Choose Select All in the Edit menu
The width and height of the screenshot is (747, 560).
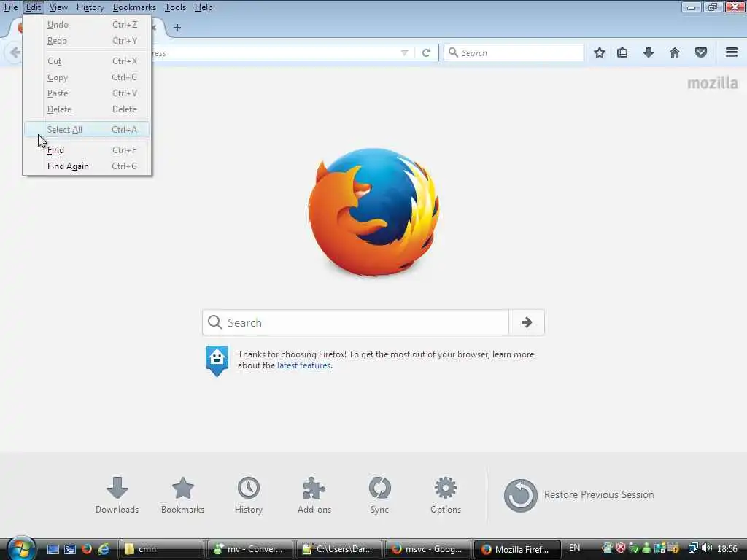pos(87,130)
